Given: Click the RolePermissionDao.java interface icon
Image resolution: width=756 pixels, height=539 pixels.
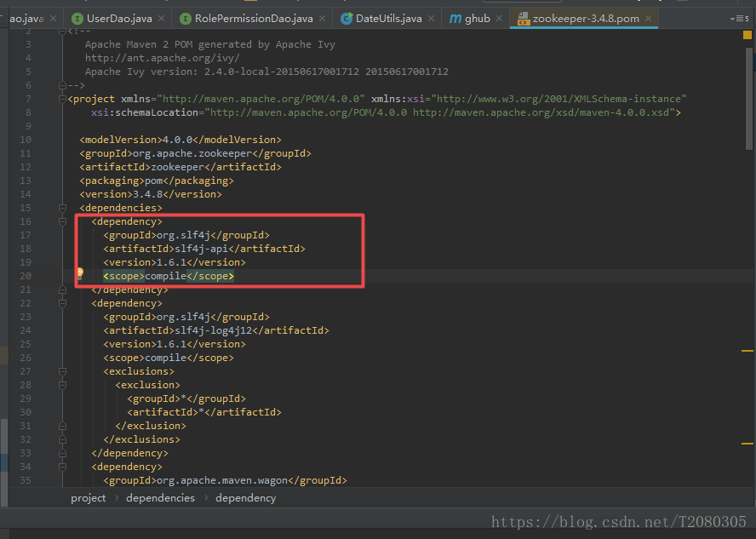Looking at the screenshot, I should [185, 19].
